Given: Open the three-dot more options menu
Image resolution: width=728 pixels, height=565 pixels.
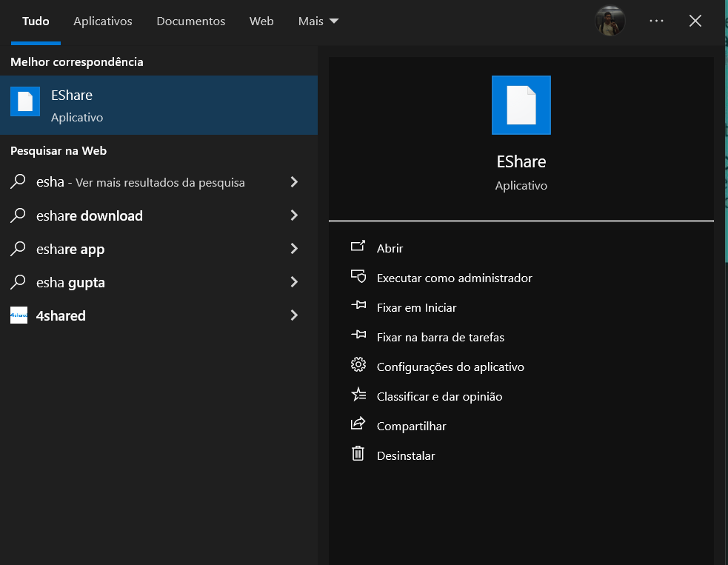Looking at the screenshot, I should click(656, 21).
